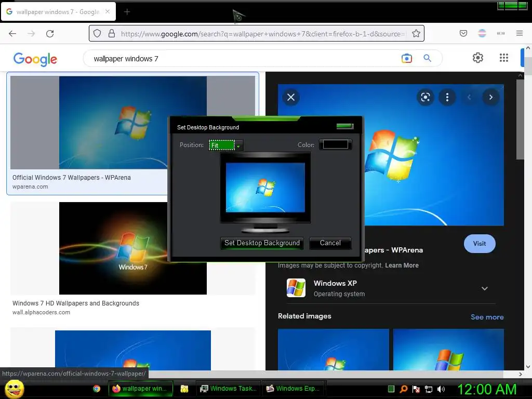532x399 pixels.
Task: Open a new browser tab with plus
Action: click(x=127, y=12)
